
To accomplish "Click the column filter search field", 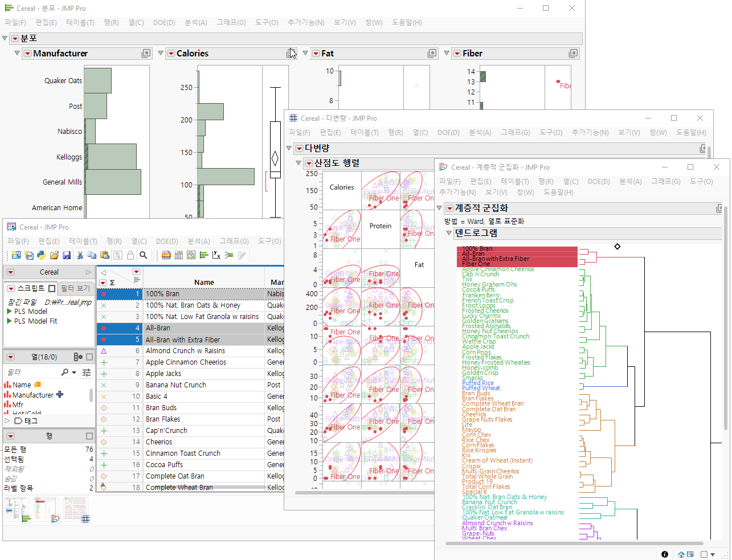I will 32,372.
